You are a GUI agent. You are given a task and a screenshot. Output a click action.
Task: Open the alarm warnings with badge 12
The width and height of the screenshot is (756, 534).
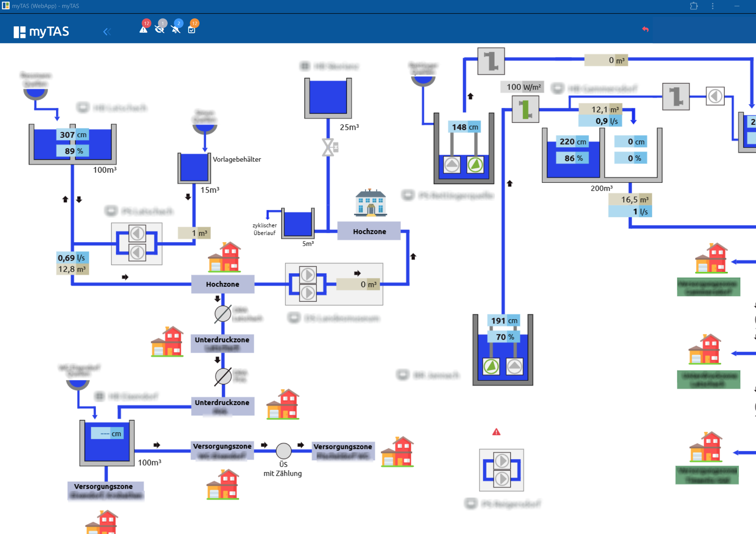pos(144,29)
